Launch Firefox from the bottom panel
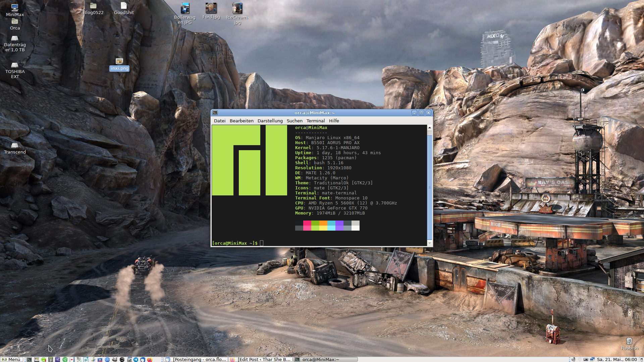The image size is (644, 362). (150, 359)
